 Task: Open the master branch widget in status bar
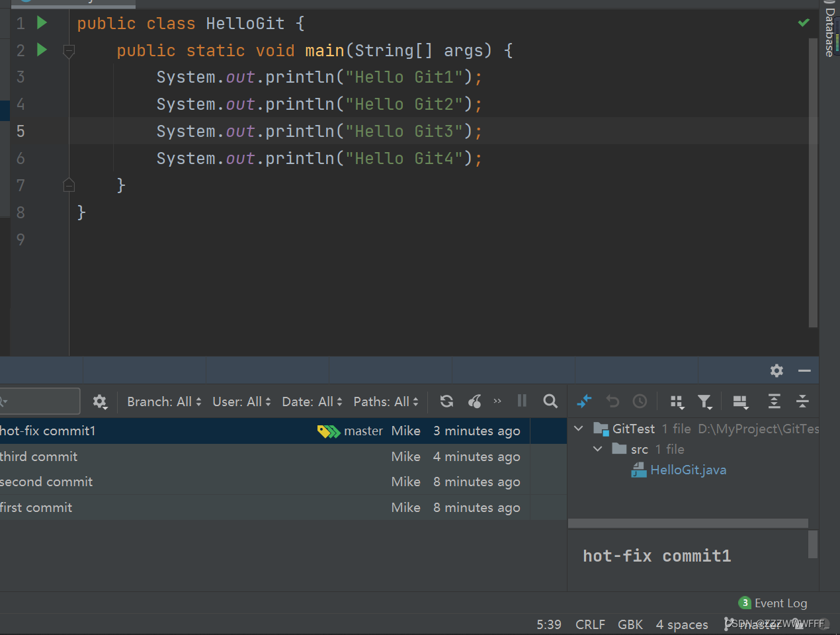pos(754,624)
